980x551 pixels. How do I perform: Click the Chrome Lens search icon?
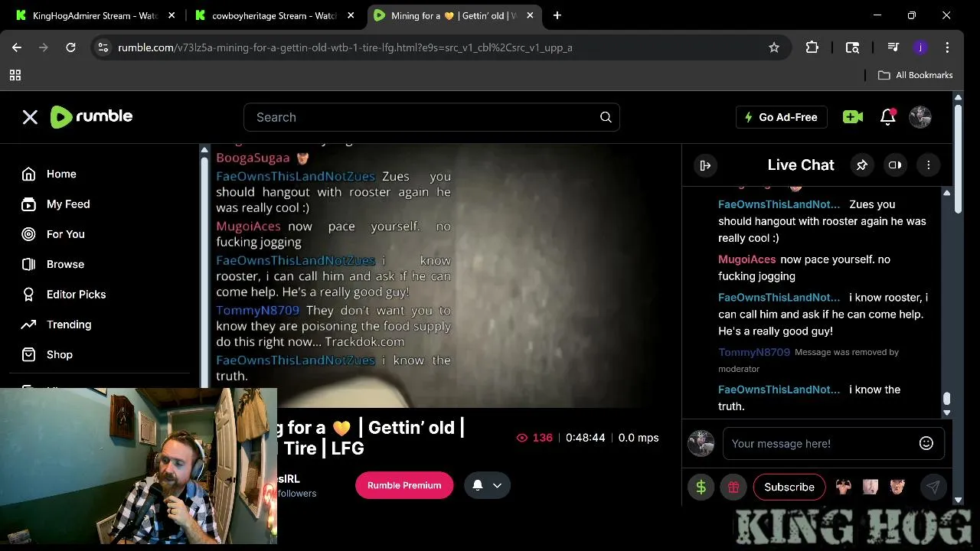[852, 47]
